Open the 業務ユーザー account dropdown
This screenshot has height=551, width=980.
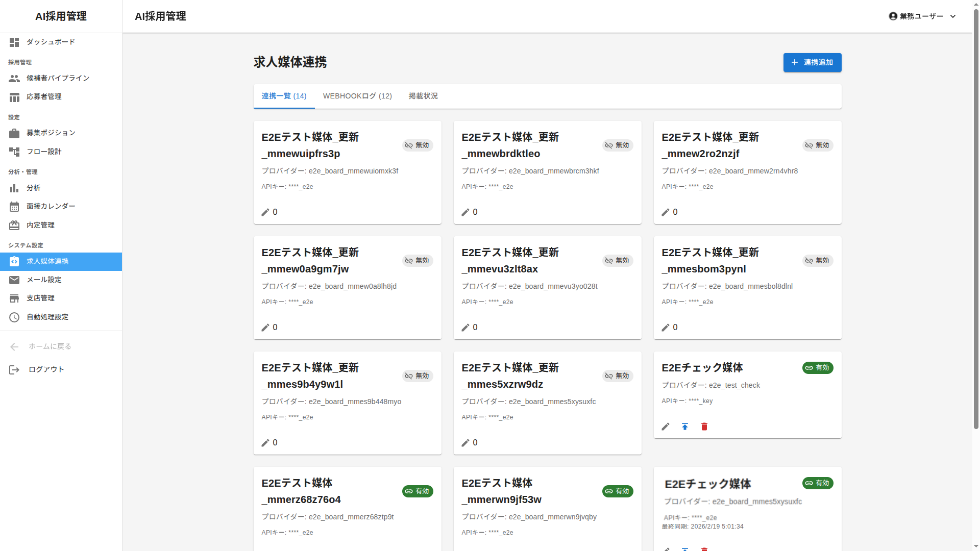click(922, 16)
